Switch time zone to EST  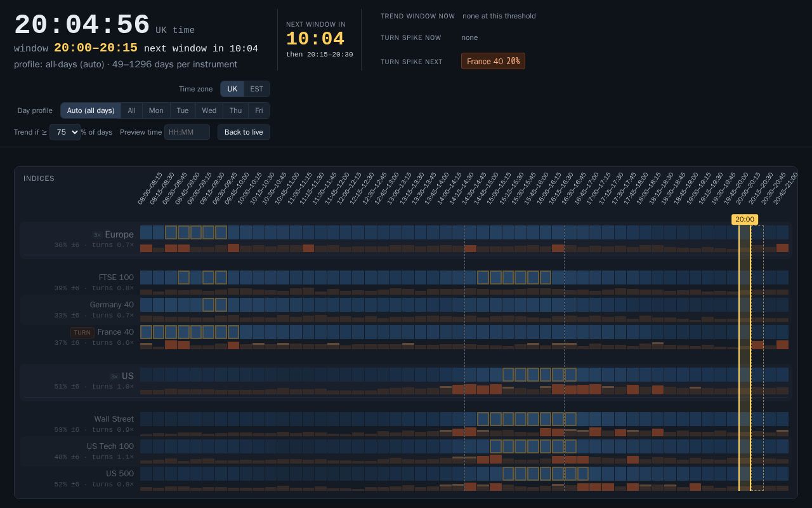pos(257,89)
